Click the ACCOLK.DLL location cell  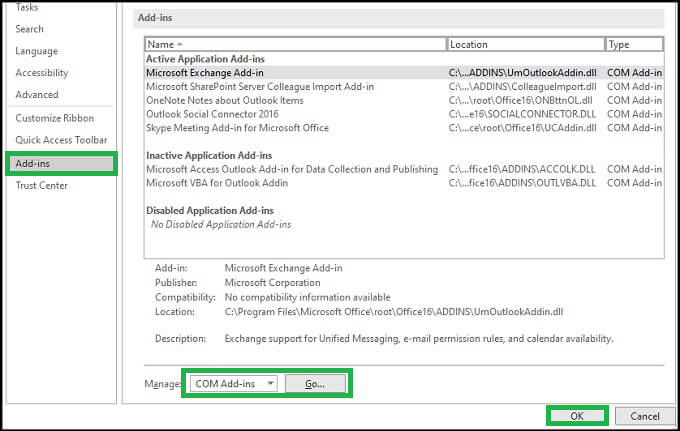tap(522, 169)
